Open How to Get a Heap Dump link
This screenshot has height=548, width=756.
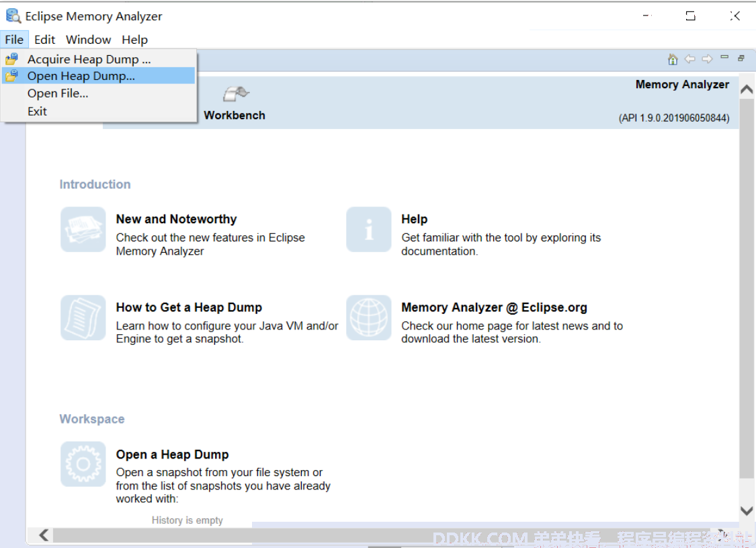(189, 307)
